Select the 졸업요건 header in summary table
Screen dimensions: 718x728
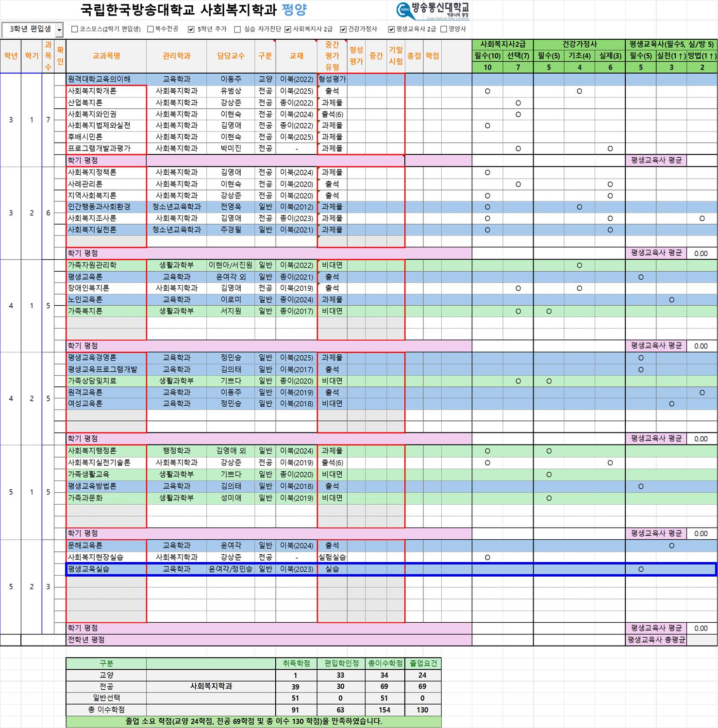coord(423,663)
